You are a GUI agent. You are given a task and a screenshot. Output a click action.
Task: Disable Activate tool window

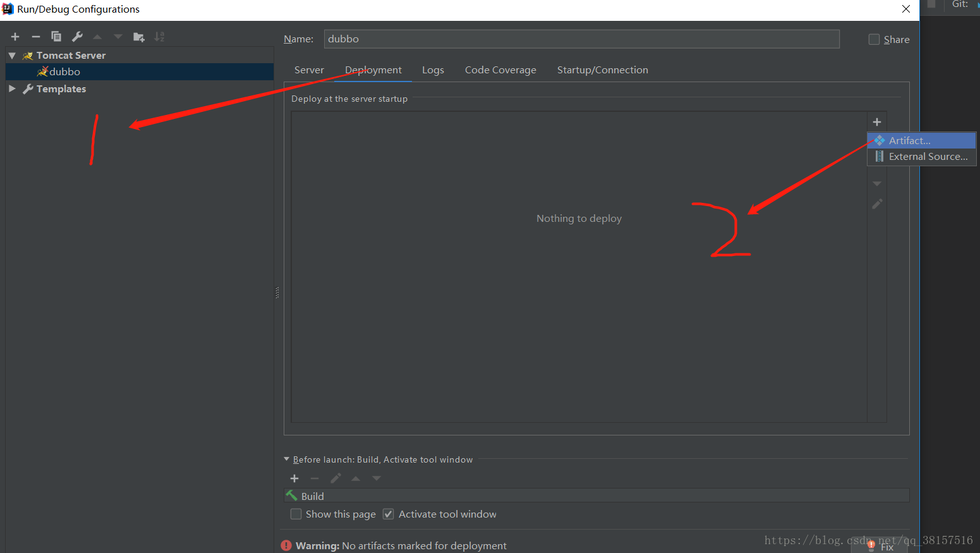(388, 514)
